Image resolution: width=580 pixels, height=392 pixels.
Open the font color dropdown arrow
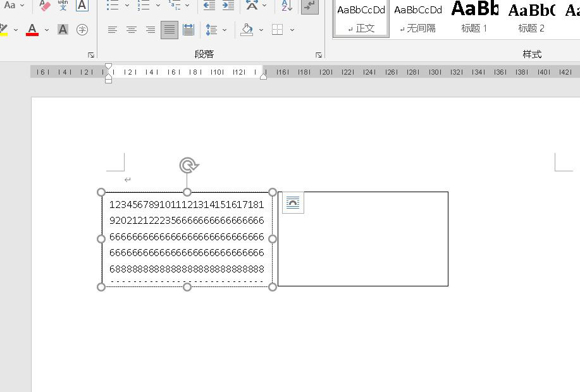tap(47, 30)
